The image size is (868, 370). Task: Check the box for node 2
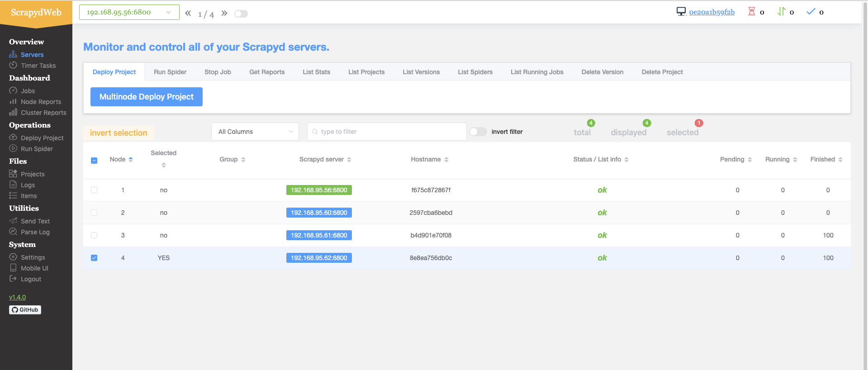[94, 213]
